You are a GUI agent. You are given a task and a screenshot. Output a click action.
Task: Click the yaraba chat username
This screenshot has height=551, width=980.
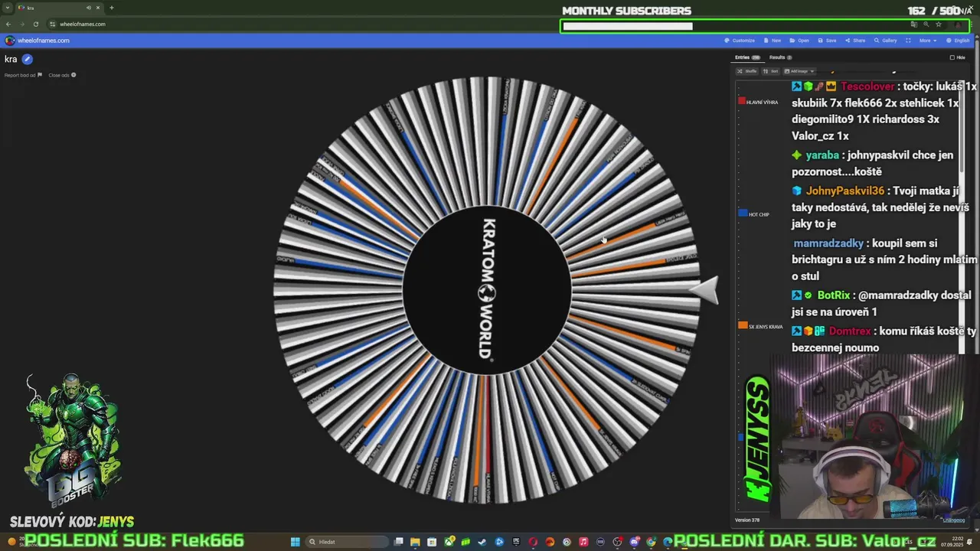pyautogui.click(x=822, y=155)
